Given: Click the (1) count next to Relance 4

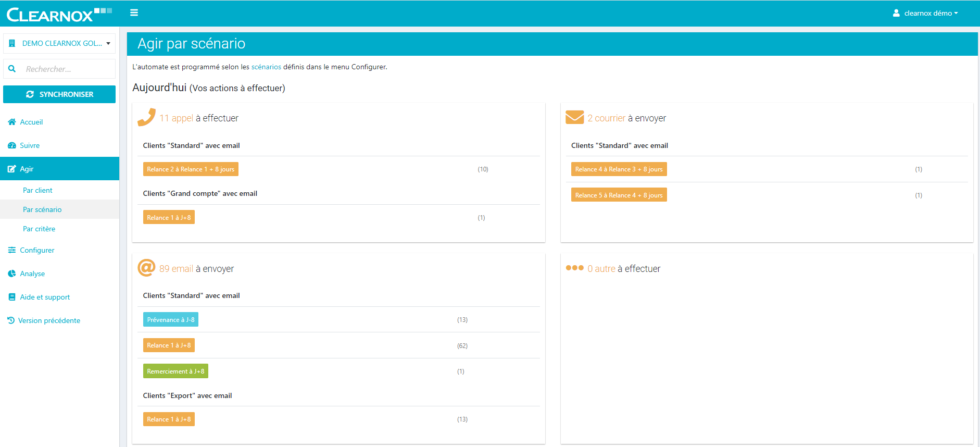Looking at the screenshot, I should 919,169.
